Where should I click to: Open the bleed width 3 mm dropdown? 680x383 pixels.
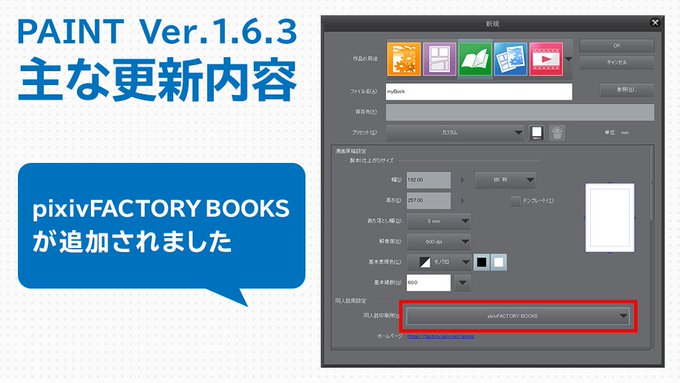[x=438, y=221]
